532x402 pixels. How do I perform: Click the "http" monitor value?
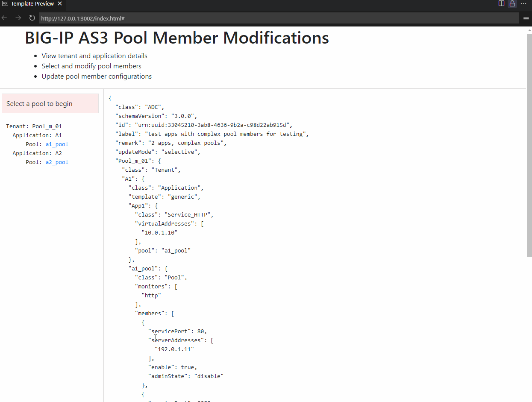tap(151, 296)
